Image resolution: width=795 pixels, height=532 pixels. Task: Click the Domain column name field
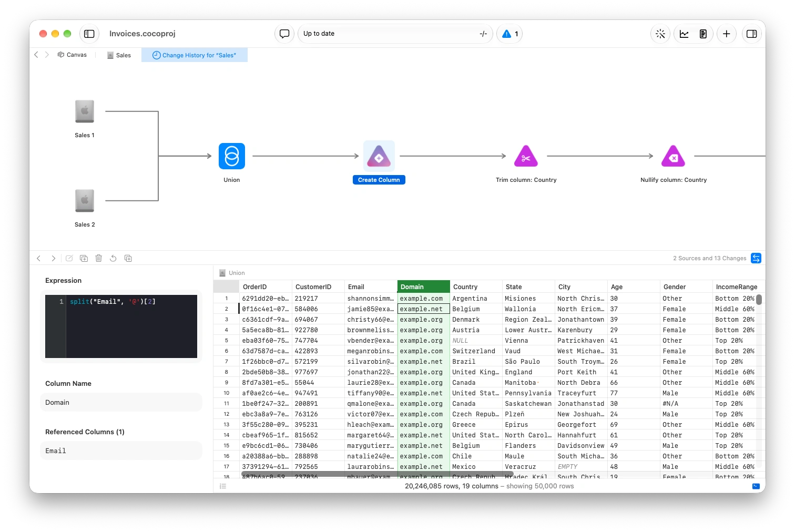point(121,403)
